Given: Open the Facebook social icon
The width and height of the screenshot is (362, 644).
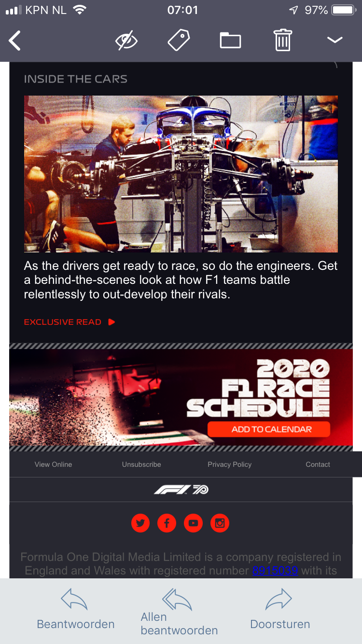Looking at the screenshot, I should point(167,523).
